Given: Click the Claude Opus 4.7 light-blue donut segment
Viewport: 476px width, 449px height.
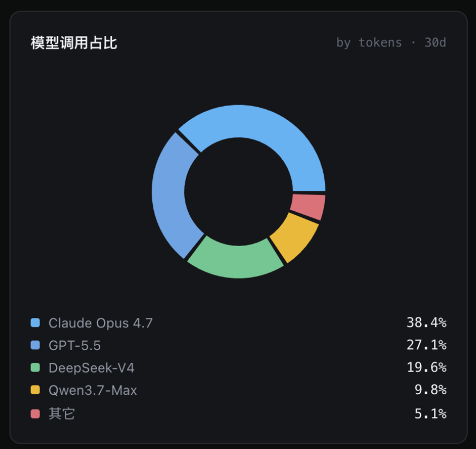Looking at the screenshot, I should coord(275,133).
